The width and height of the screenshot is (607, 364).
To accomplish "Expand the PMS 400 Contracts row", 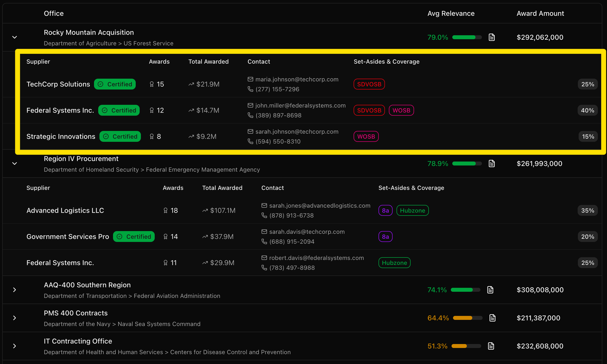I will (x=15, y=318).
